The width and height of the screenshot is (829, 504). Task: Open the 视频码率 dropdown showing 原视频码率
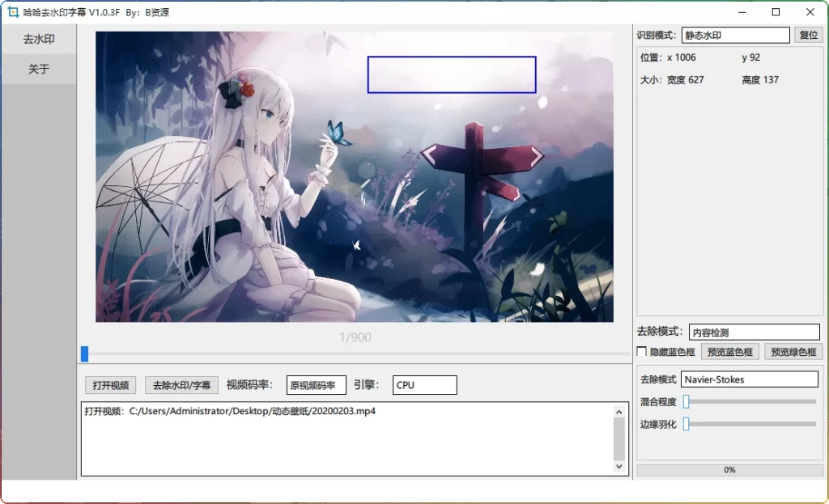(317, 385)
